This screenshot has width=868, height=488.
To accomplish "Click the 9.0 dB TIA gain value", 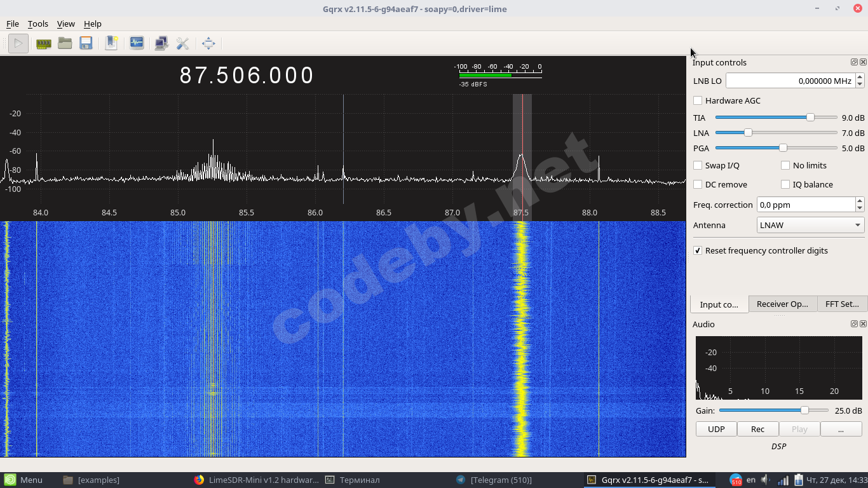I will point(853,118).
